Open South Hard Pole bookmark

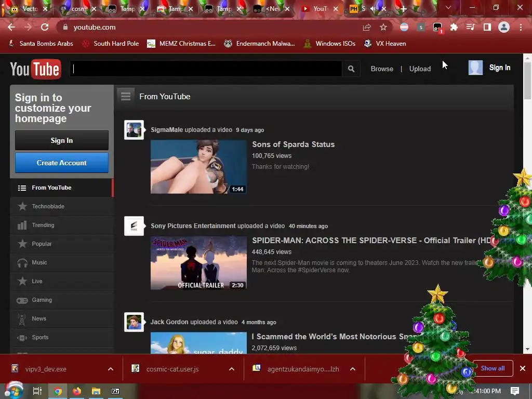pos(111,44)
